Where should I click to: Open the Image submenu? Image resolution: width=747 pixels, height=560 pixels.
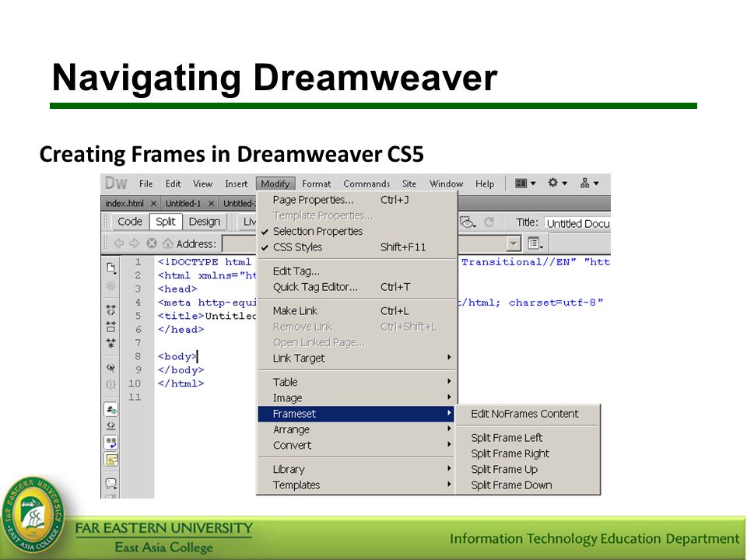tap(357, 397)
